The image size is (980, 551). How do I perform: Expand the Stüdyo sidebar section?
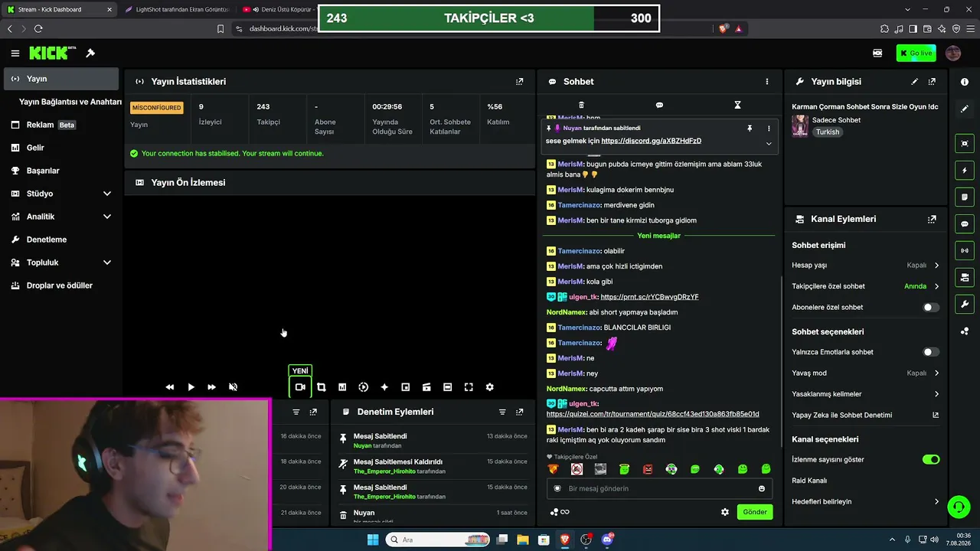click(x=61, y=194)
